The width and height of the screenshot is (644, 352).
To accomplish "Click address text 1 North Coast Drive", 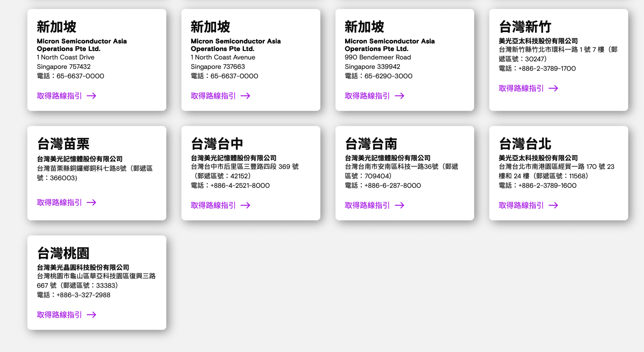I will point(65,57).
